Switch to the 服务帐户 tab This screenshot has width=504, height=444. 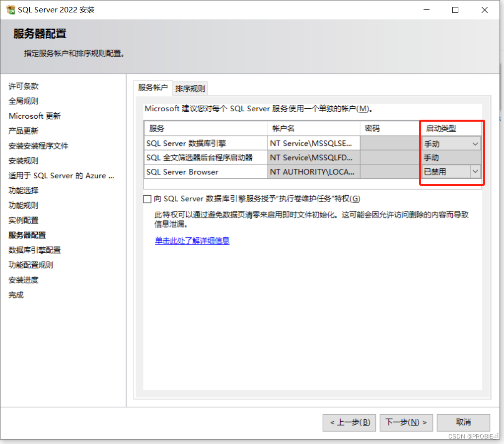pos(153,87)
